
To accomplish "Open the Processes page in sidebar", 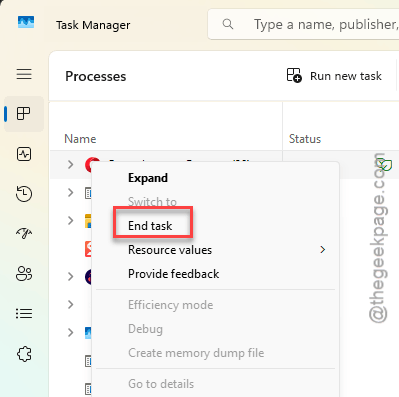I will (24, 114).
